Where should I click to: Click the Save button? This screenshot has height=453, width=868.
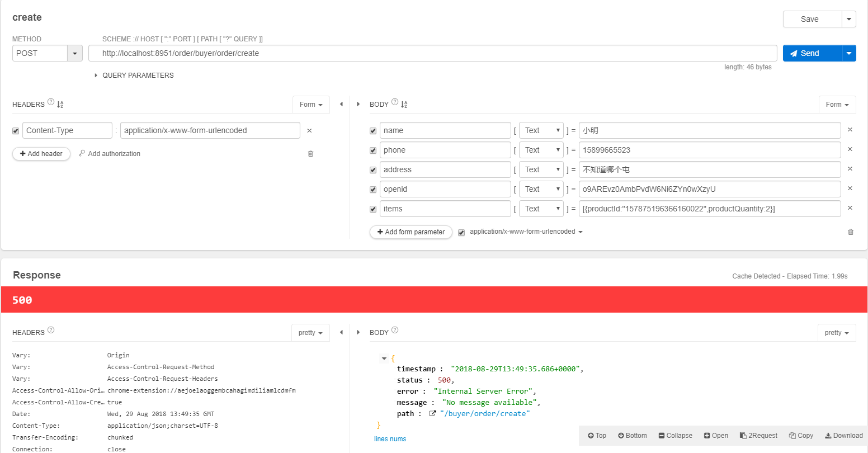tap(812, 19)
